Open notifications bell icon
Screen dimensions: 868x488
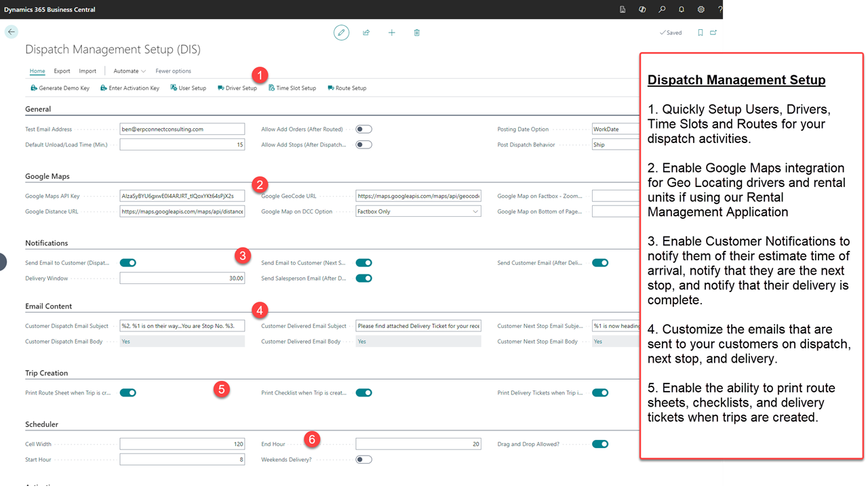[682, 9]
